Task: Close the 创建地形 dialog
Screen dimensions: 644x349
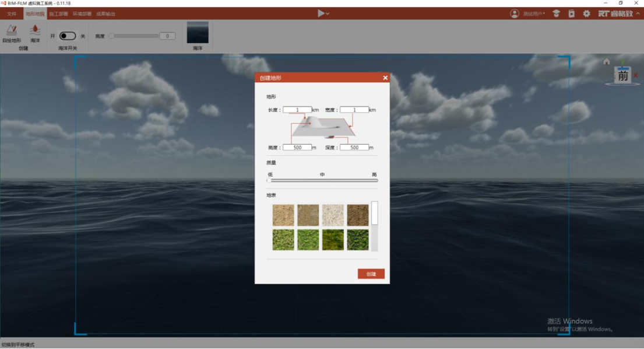Action: click(x=385, y=78)
